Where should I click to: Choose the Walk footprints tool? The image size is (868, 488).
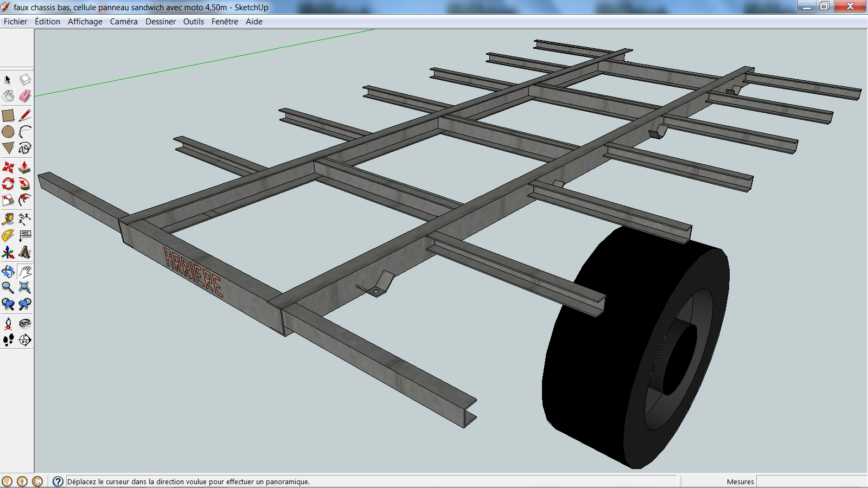pos(8,340)
